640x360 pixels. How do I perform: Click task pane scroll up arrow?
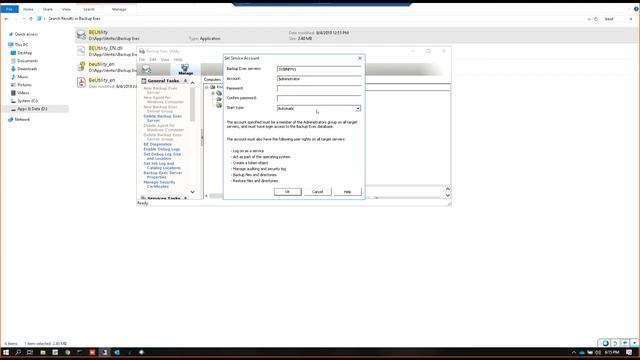click(x=193, y=83)
